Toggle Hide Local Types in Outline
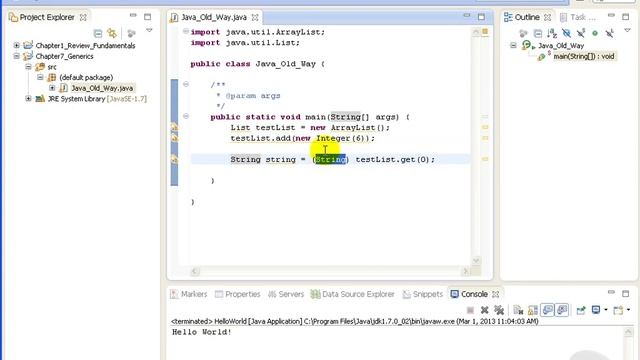 610,33
